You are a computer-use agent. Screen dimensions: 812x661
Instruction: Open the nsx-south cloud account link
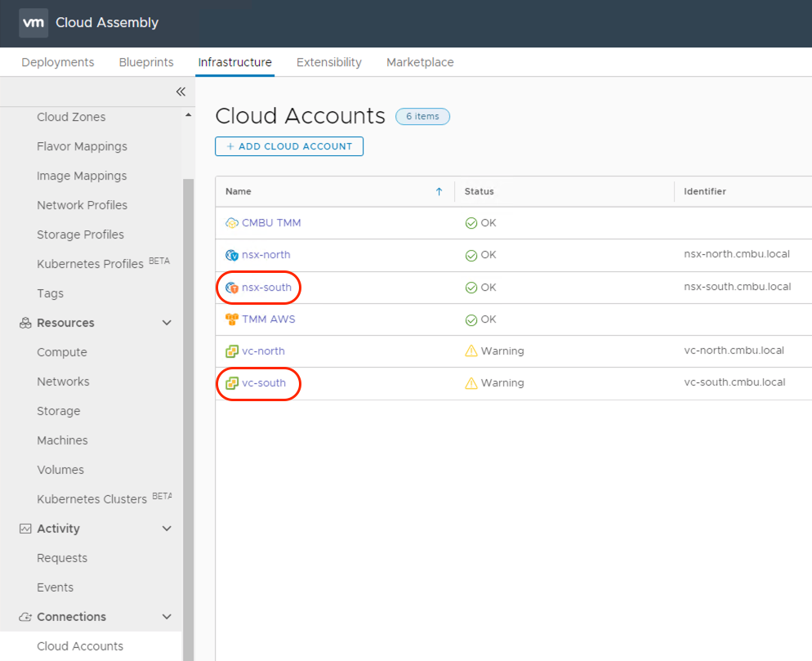[x=266, y=288]
